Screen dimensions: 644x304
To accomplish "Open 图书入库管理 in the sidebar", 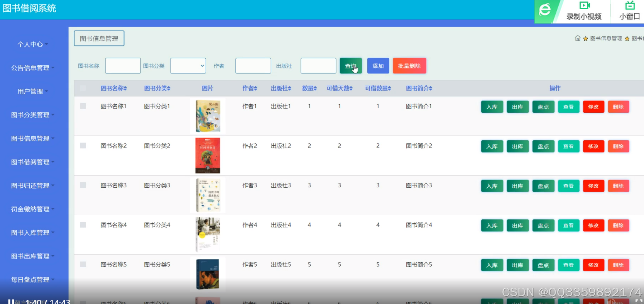I will tap(33, 233).
